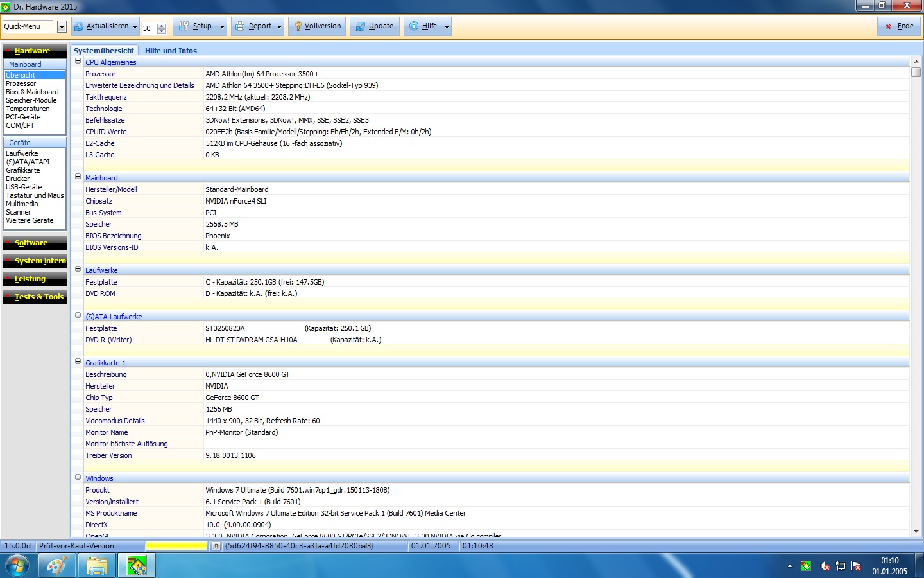The height and width of the screenshot is (578, 924).
Task: Open the Windows Start menu orb
Action: click(17, 566)
